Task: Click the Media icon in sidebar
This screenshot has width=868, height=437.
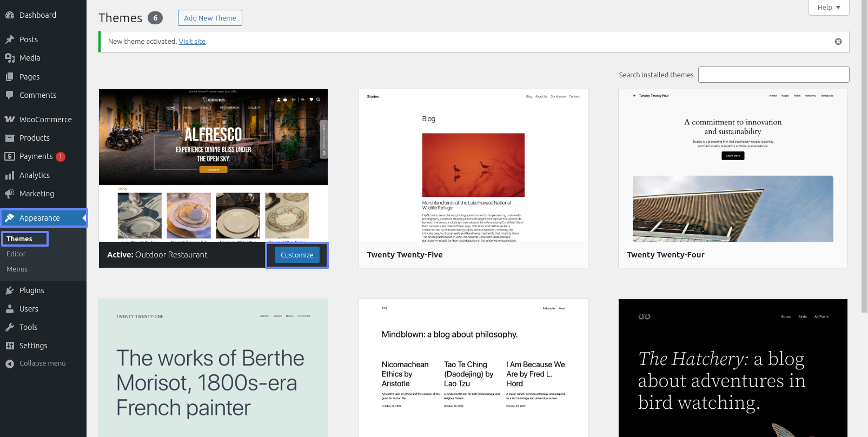Action: [x=10, y=58]
